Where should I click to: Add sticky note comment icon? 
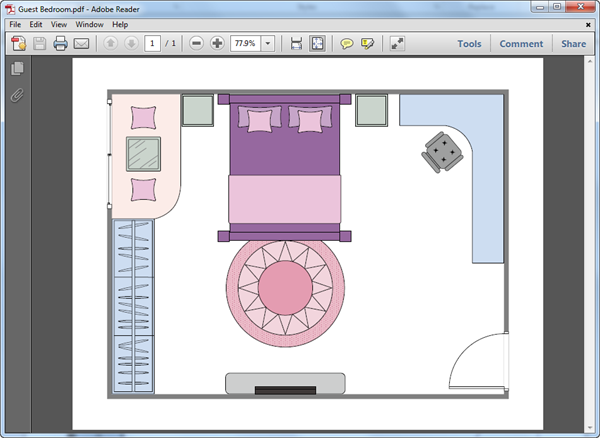click(x=347, y=44)
